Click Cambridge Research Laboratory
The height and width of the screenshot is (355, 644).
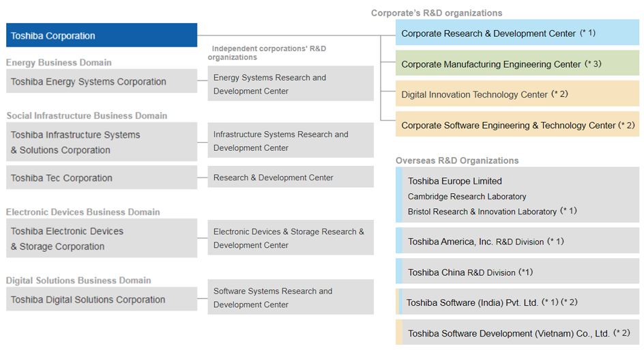click(x=467, y=197)
